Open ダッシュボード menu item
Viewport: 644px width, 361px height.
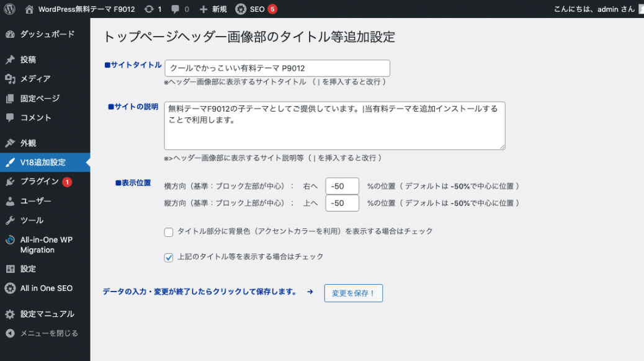(x=45, y=35)
